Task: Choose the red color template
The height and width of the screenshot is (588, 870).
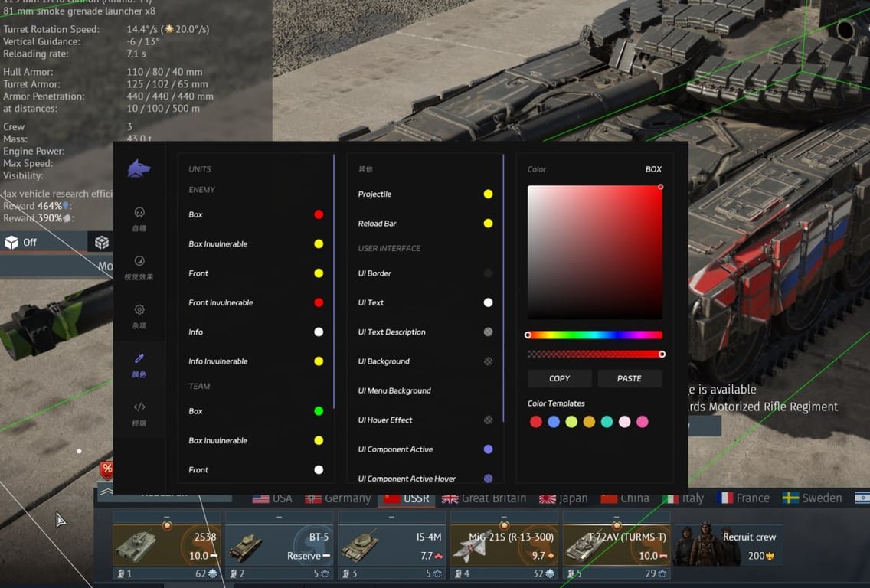Action: 536,422
